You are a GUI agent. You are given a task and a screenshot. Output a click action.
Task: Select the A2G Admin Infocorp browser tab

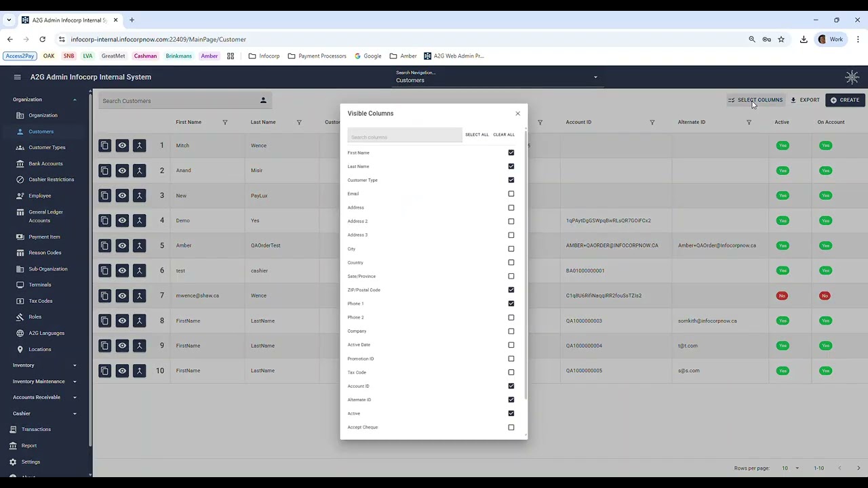[x=69, y=20]
